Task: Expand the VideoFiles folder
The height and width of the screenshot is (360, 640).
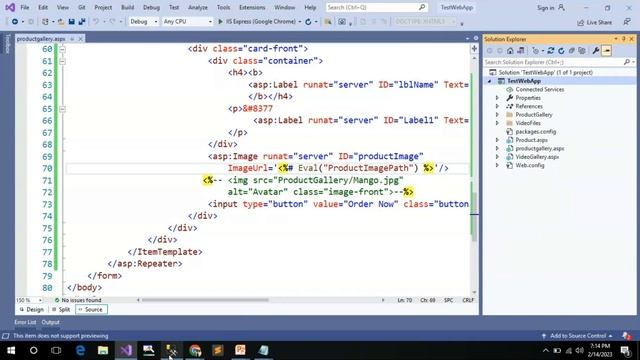Action: tap(498, 123)
